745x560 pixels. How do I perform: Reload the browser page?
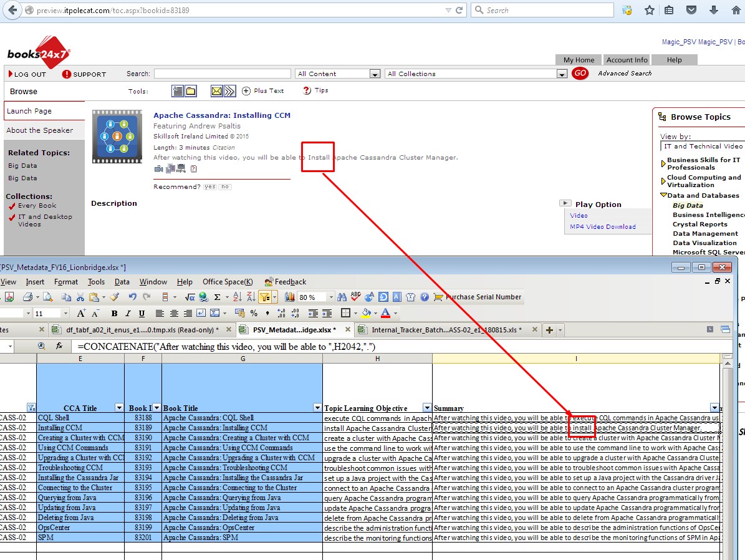pyautogui.click(x=459, y=10)
